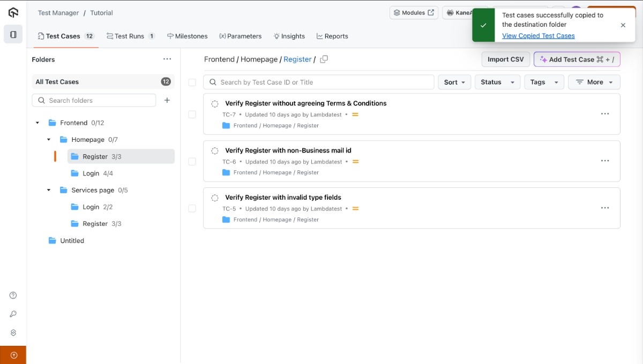Click the help question mark icon in sidebar
Image resolution: width=643 pixels, height=364 pixels.
(x=13, y=295)
